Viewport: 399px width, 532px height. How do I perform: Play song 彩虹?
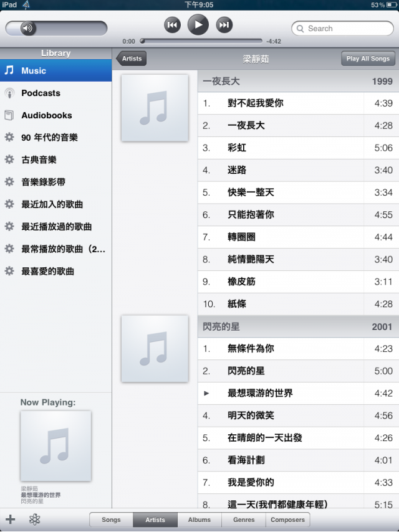click(298, 148)
